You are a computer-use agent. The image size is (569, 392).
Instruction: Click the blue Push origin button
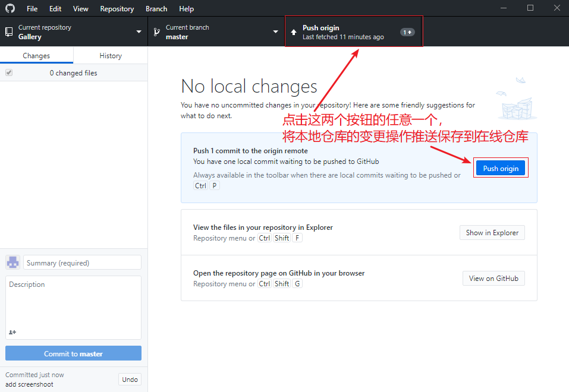point(501,168)
